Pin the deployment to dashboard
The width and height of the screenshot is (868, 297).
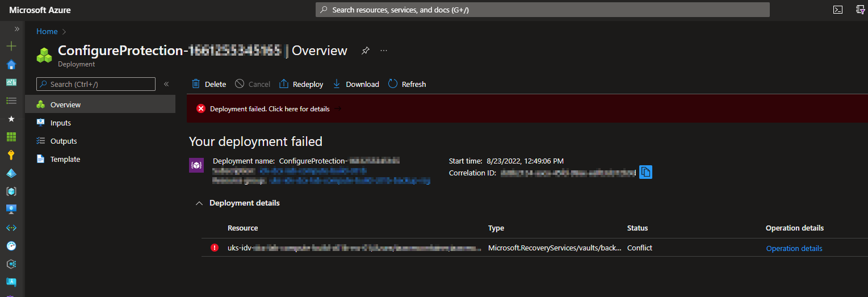366,51
